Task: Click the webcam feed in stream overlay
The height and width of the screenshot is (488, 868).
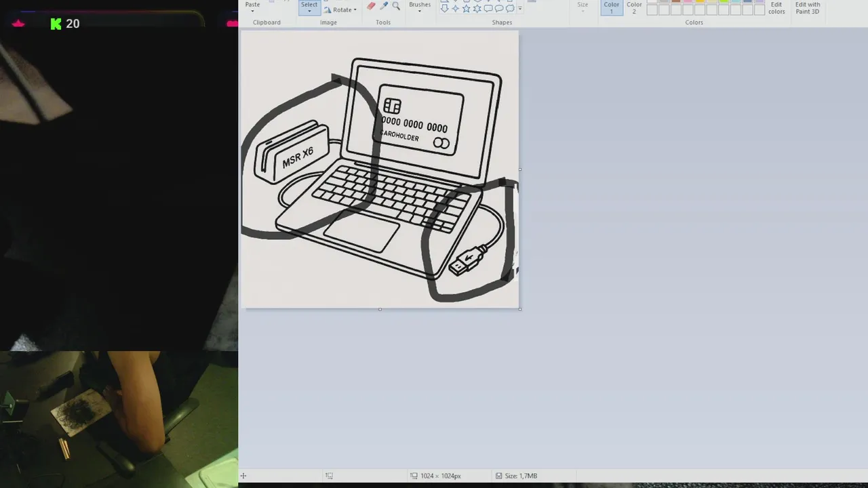Action: point(119,419)
